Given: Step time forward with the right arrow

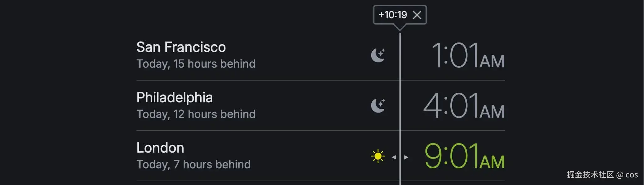Looking at the screenshot, I should (x=406, y=157).
